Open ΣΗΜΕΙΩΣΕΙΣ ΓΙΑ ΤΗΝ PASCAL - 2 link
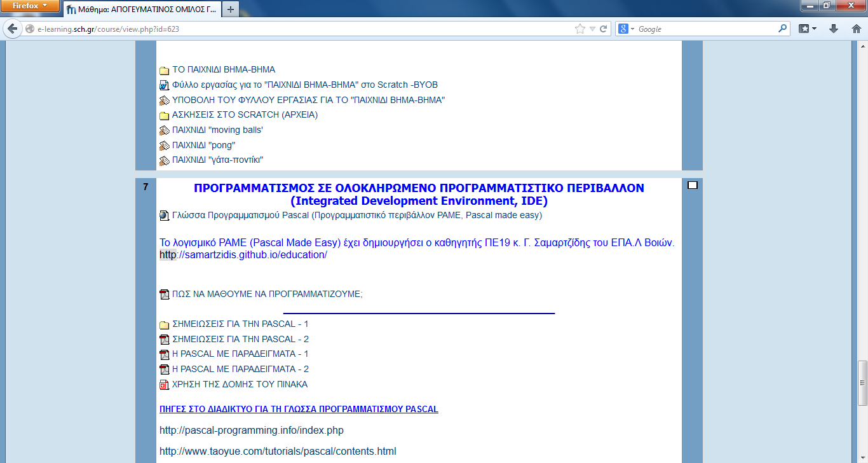The image size is (868, 463). click(240, 340)
